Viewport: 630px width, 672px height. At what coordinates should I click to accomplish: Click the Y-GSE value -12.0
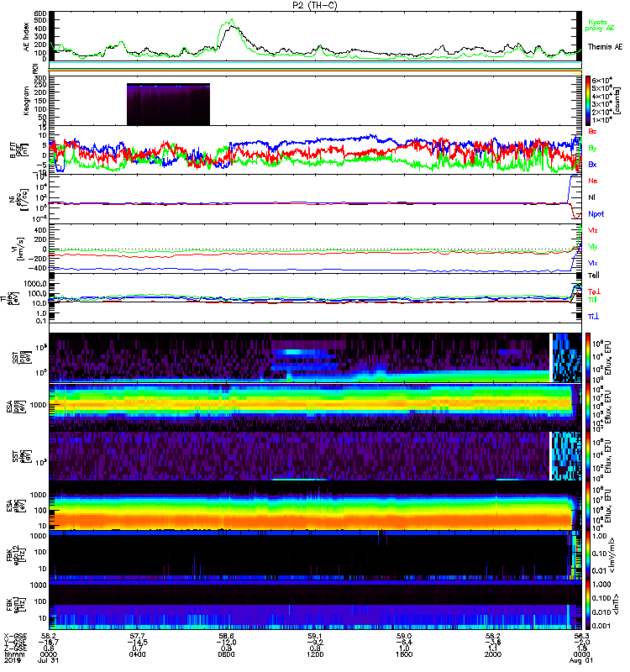[226, 643]
